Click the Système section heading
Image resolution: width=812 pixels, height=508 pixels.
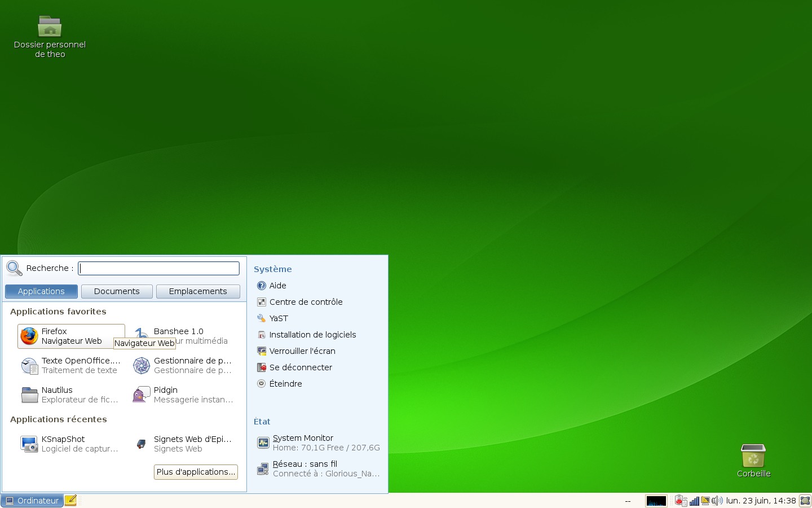pyautogui.click(x=273, y=269)
